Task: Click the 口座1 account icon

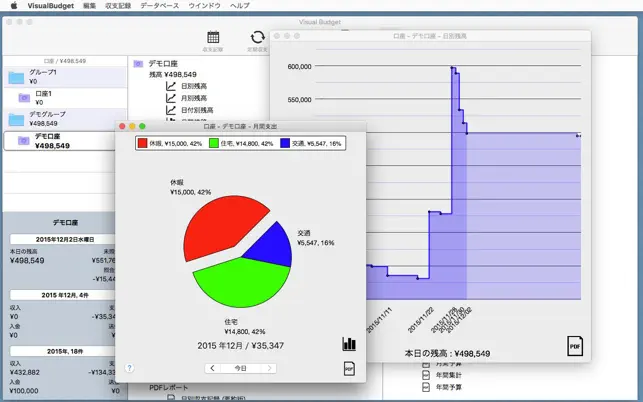Action: [24, 98]
